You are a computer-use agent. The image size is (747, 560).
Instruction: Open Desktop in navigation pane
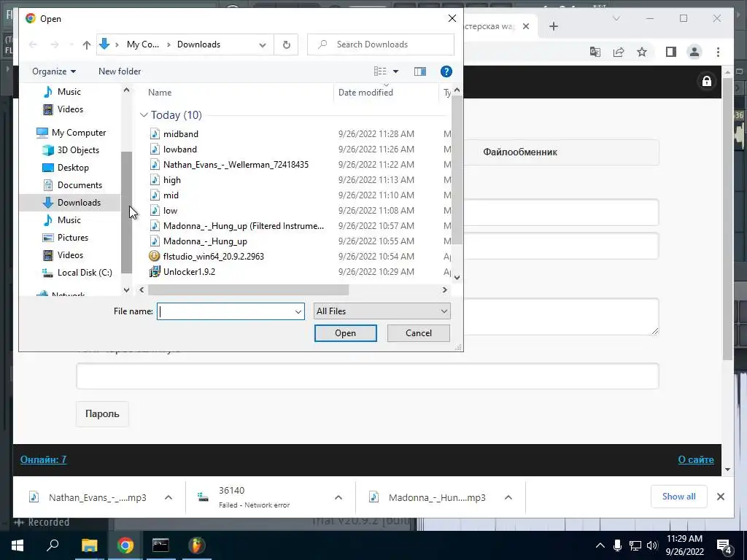tap(73, 168)
